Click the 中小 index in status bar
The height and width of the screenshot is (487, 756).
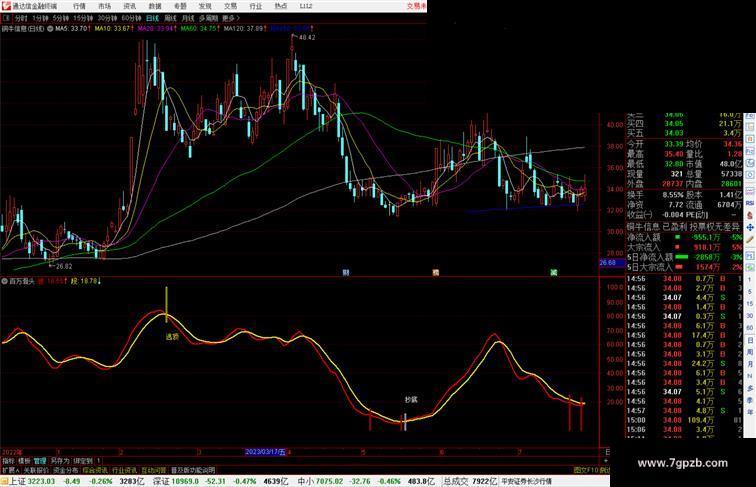coord(306,481)
